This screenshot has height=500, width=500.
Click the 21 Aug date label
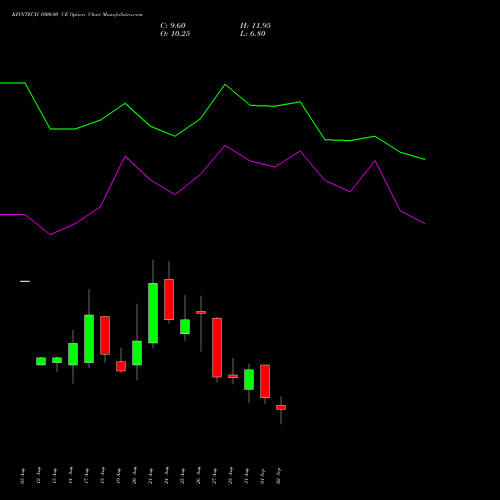pyautogui.click(x=150, y=476)
